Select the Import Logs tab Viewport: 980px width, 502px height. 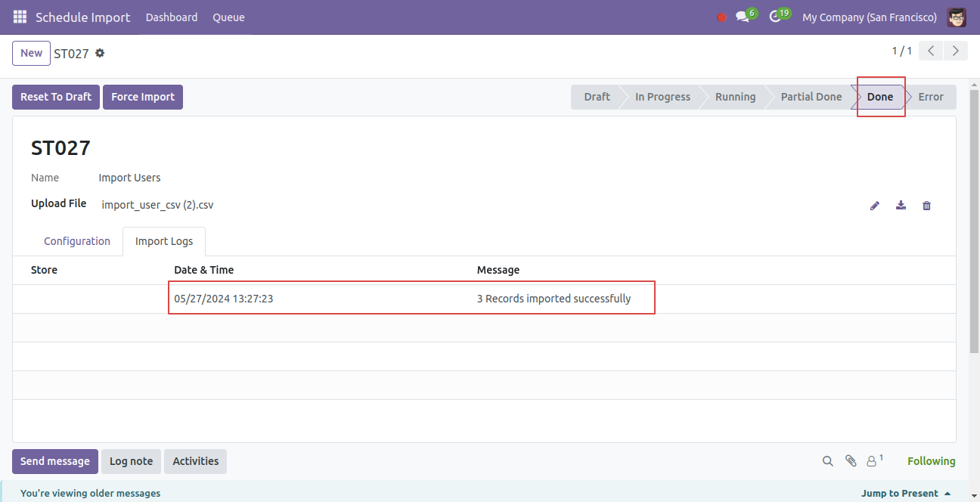[164, 241]
